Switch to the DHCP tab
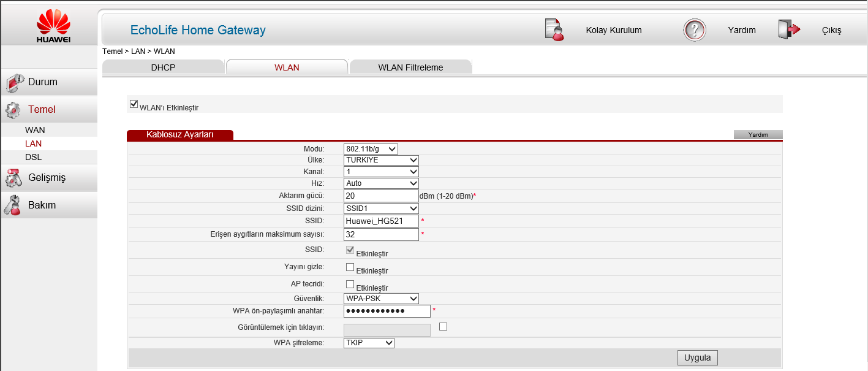868x371 pixels. [x=163, y=67]
